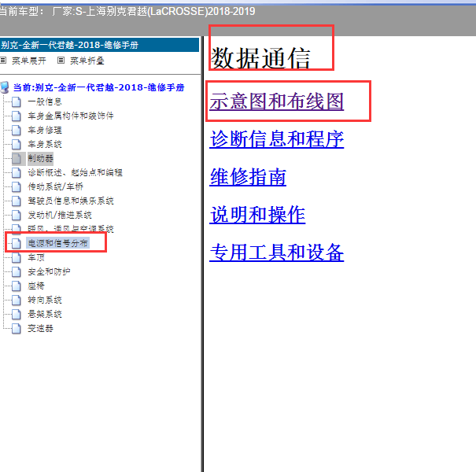Select the root node 当前:别克-全新一代君越-2018-维修手册
476x472 pixels.
[98, 87]
